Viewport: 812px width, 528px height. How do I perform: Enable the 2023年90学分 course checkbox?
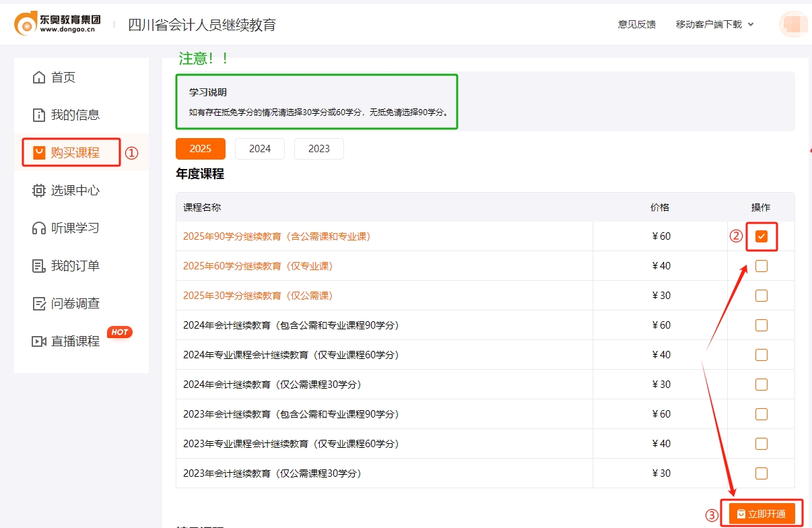tap(762, 414)
